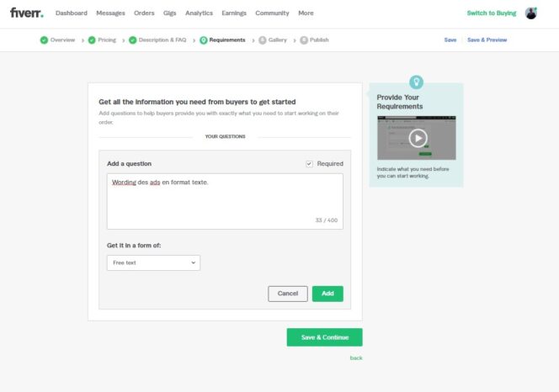Open the Messages menu item

point(110,13)
